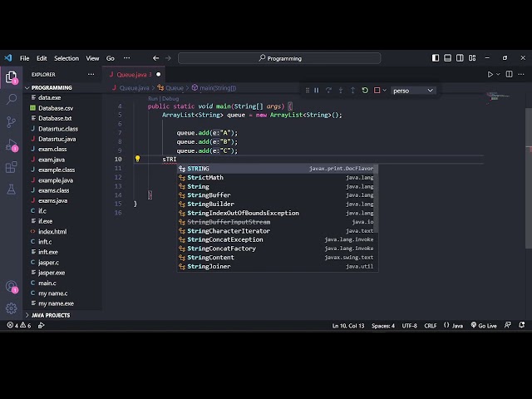Open the File menu

[24, 58]
